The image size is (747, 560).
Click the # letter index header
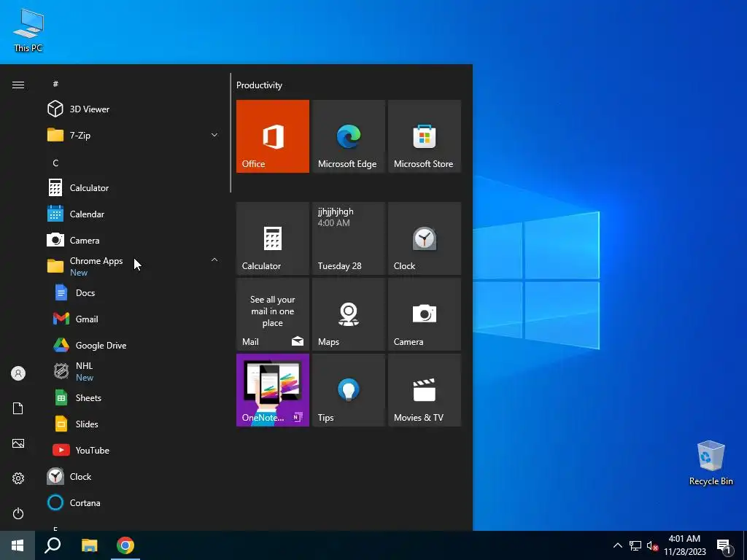click(55, 84)
